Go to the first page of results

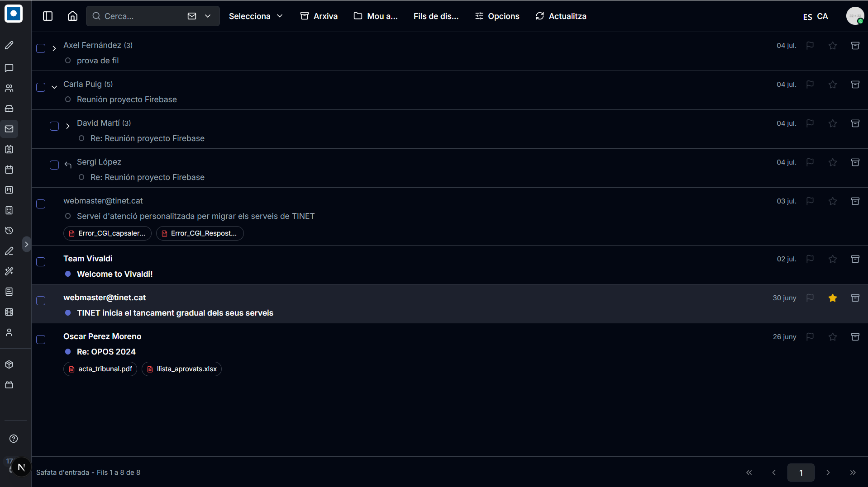[749, 473]
